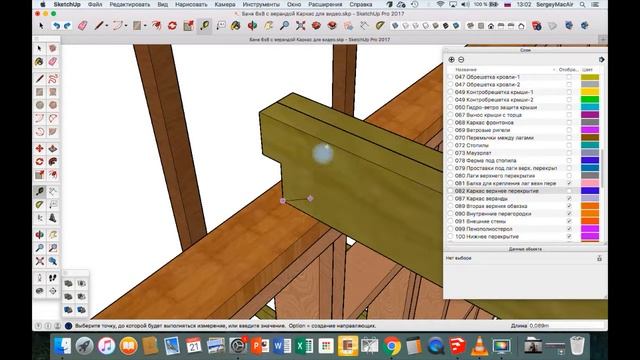
Task: Pick the Paint Bucket in the side palette
Action: (40, 62)
